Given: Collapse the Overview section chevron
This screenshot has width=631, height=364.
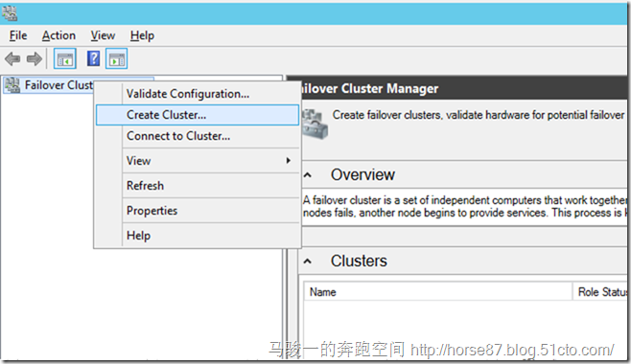Looking at the screenshot, I should 308,175.
